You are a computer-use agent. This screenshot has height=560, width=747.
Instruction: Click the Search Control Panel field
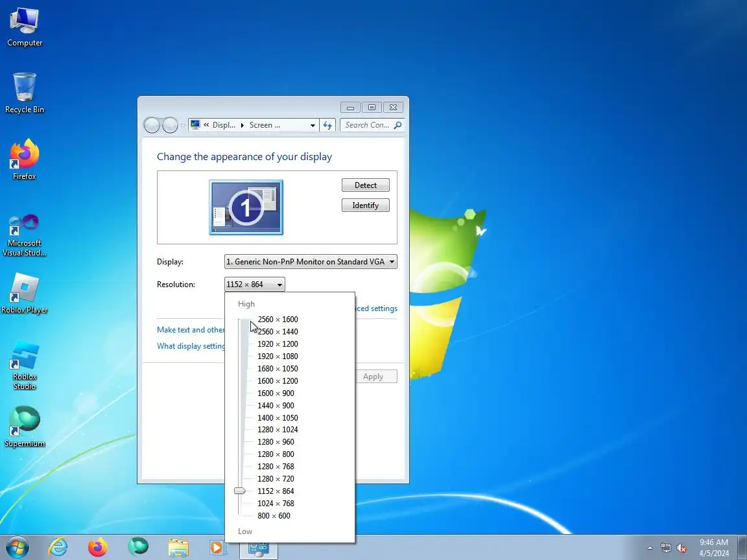click(372, 125)
